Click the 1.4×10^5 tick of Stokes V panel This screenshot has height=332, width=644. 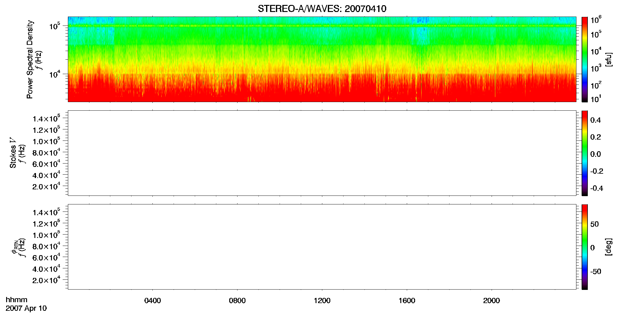pos(46,118)
